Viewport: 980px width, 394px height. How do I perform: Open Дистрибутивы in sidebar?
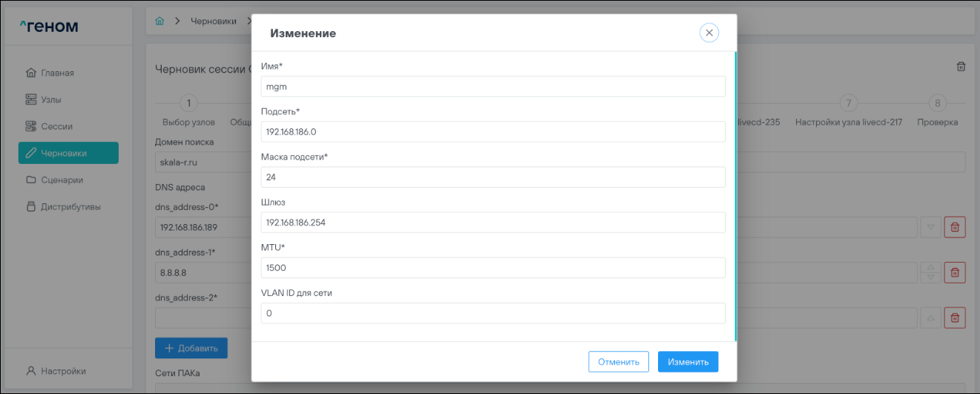pyautogui.click(x=70, y=206)
